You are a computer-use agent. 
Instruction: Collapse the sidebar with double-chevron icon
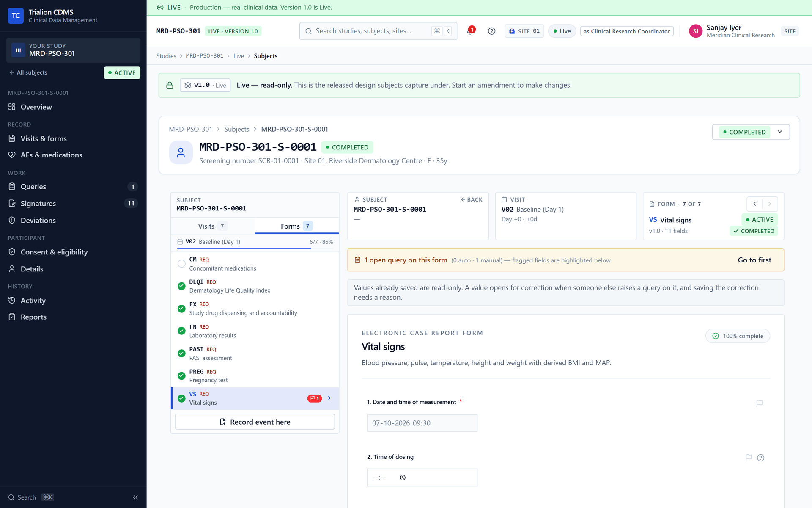coord(135,497)
